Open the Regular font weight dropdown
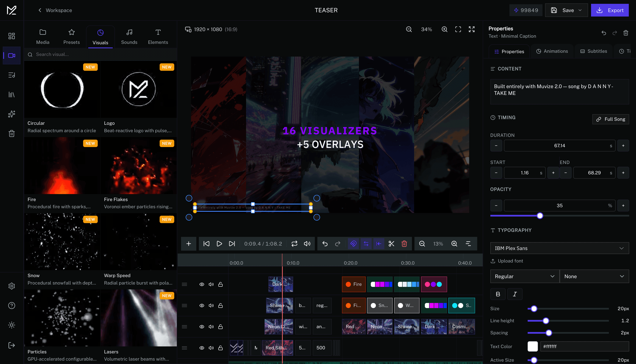 [x=525, y=276]
